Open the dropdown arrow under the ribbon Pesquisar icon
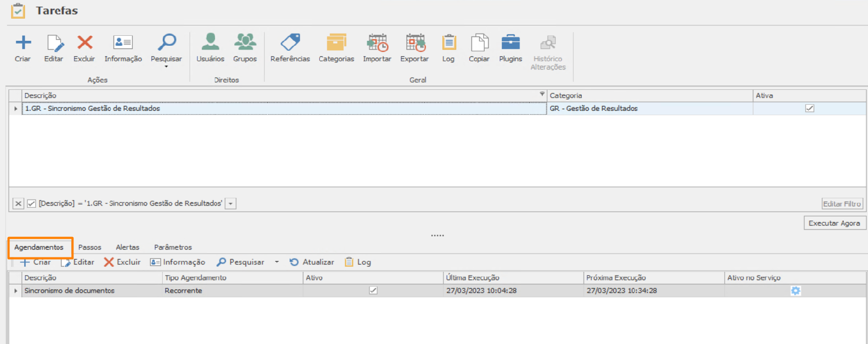This screenshot has height=344, width=868. tap(166, 67)
